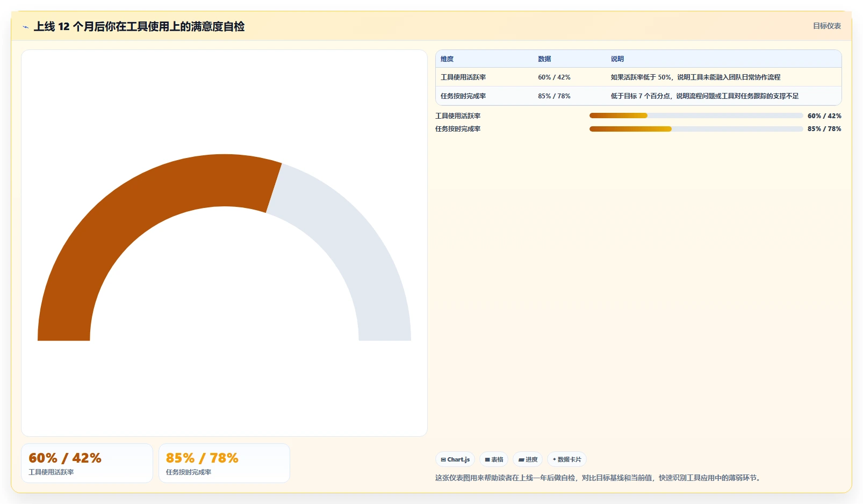Click the small icon left of the dashboard title
This screenshot has height=504, width=863.
point(25,27)
